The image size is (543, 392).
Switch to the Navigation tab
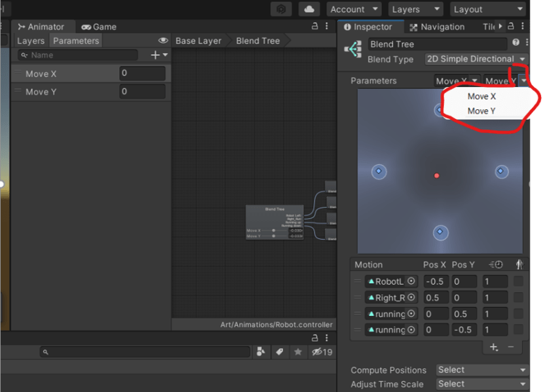pyautogui.click(x=437, y=26)
